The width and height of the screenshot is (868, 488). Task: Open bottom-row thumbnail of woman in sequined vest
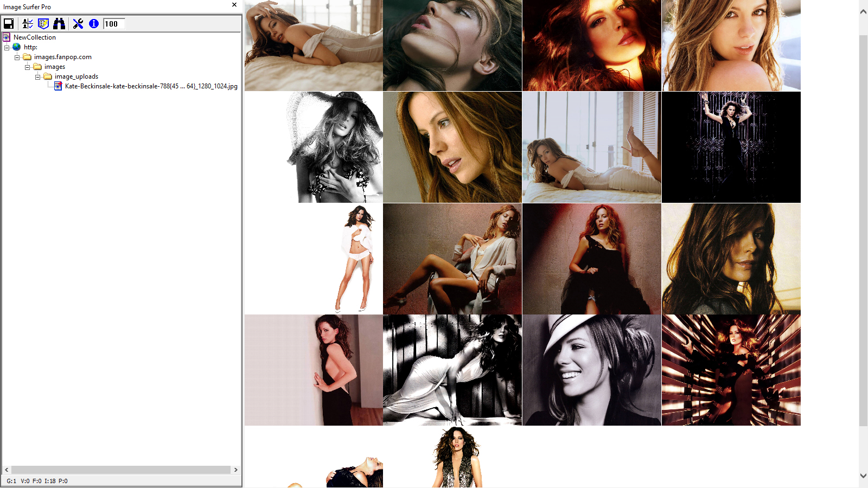pos(452,457)
